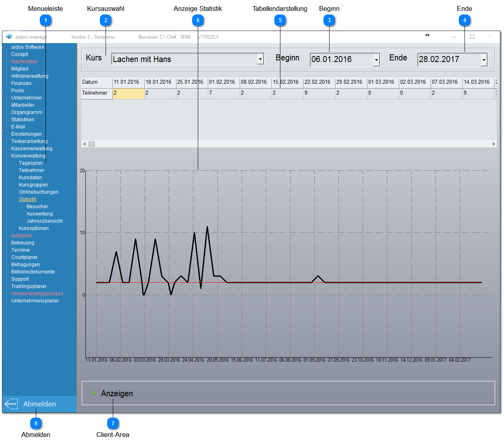Open Organigramm in the sidebar

[27, 112]
